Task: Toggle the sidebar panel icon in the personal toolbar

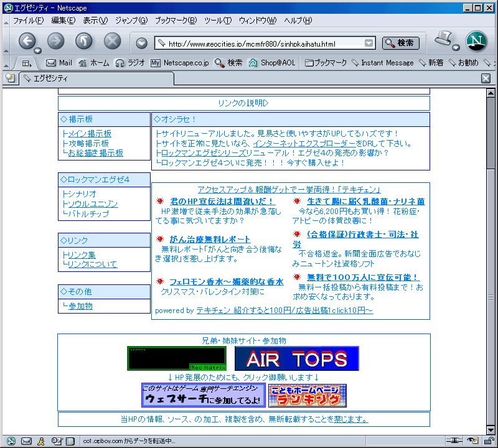Action: pyautogui.click(x=27, y=63)
